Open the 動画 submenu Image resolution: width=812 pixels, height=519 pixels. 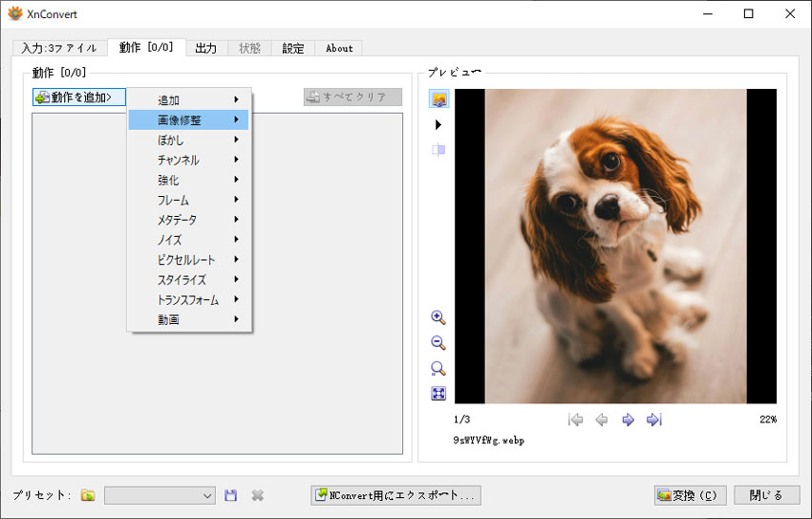(x=188, y=319)
